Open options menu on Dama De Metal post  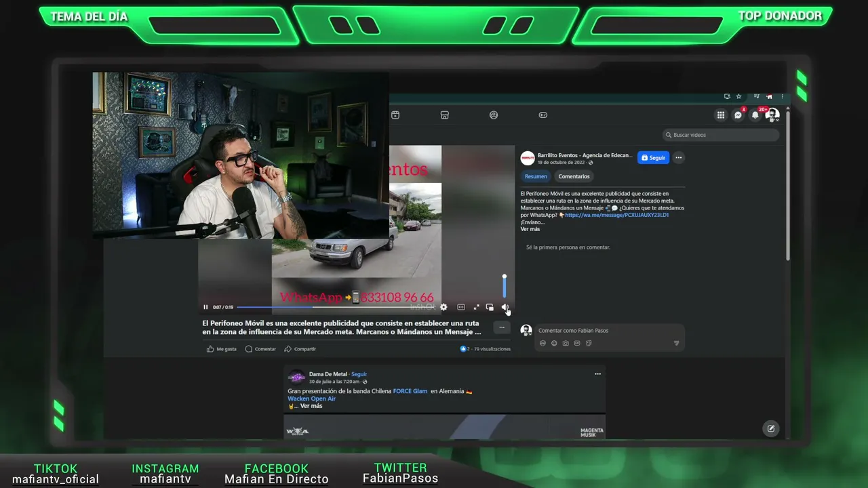[597, 374]
